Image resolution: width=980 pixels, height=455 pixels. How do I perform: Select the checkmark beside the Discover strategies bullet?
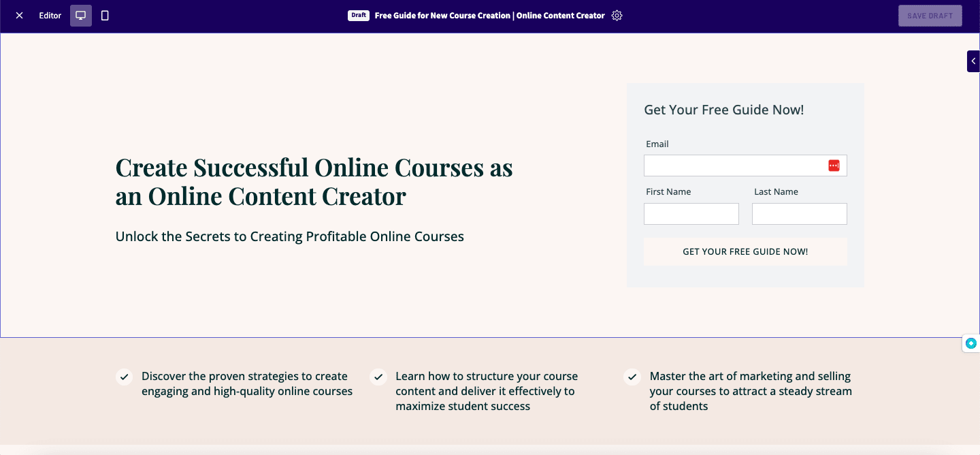coord(124,377)
